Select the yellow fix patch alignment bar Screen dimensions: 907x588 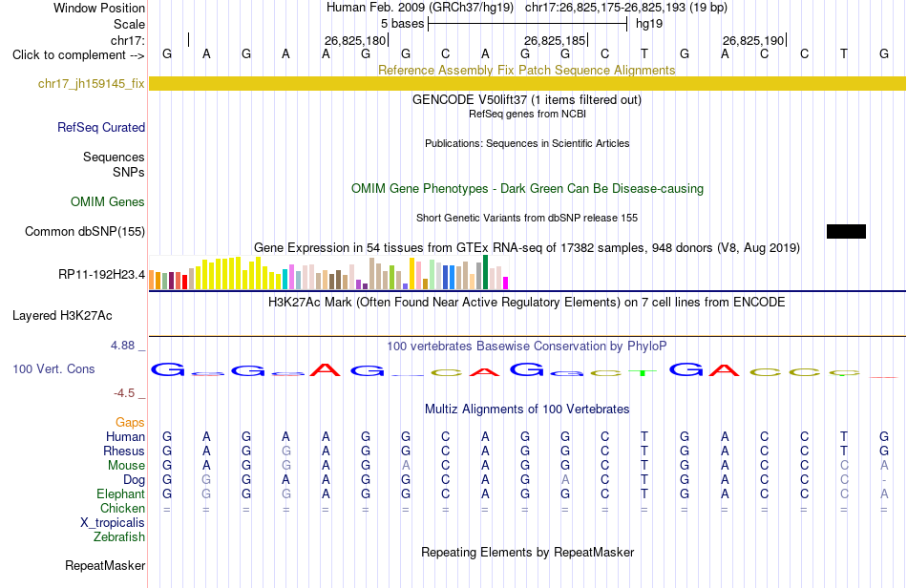click(527, 83)
